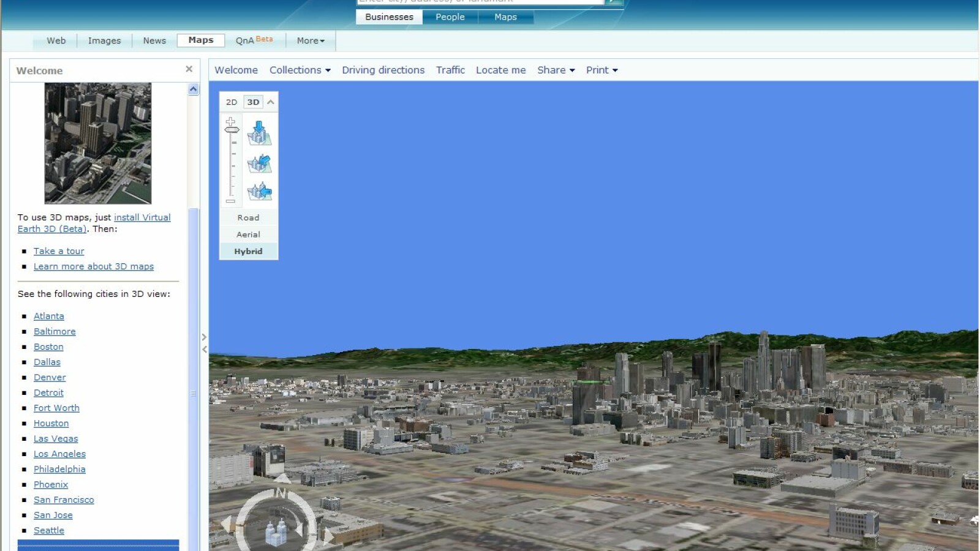Click the middle angled-tilt view icon

[x=259, y=163]
